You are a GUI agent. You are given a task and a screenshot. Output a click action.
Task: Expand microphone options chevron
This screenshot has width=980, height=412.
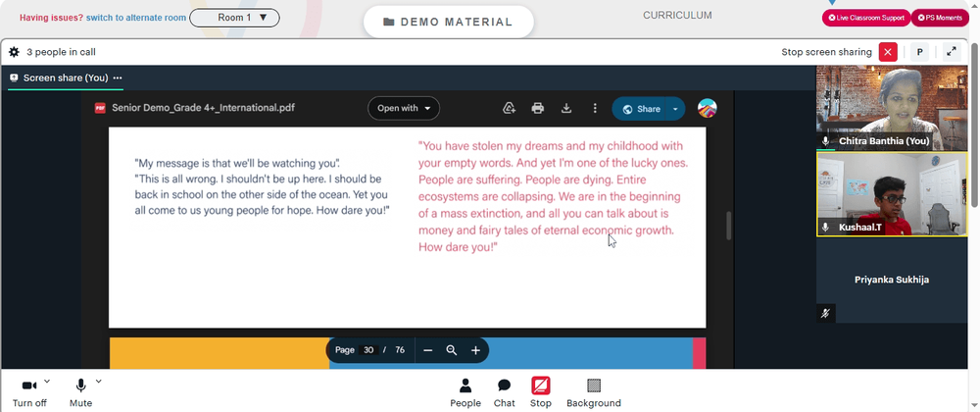click(x=98, y=382)
